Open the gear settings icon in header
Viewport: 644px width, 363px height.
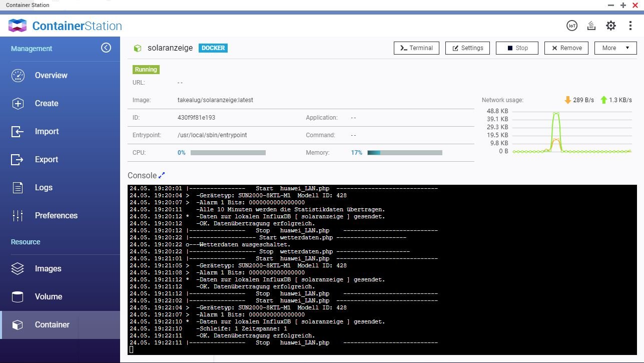pos(611,26)
